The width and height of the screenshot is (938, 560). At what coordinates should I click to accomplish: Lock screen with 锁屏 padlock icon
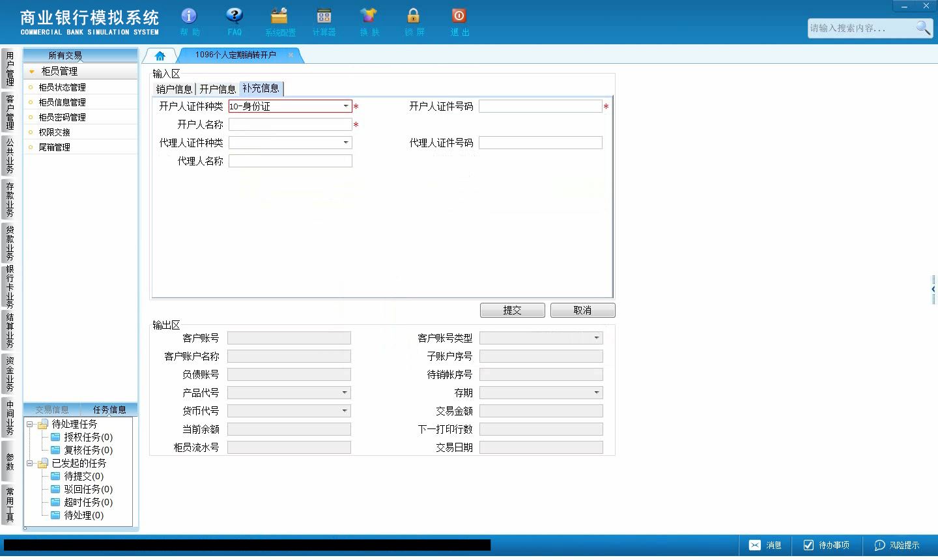coord(414,16)
